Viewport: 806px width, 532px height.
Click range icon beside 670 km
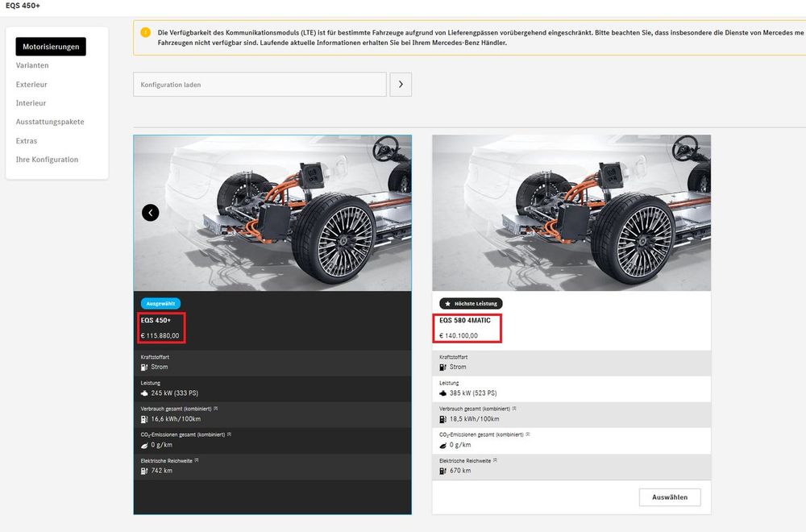443,471
